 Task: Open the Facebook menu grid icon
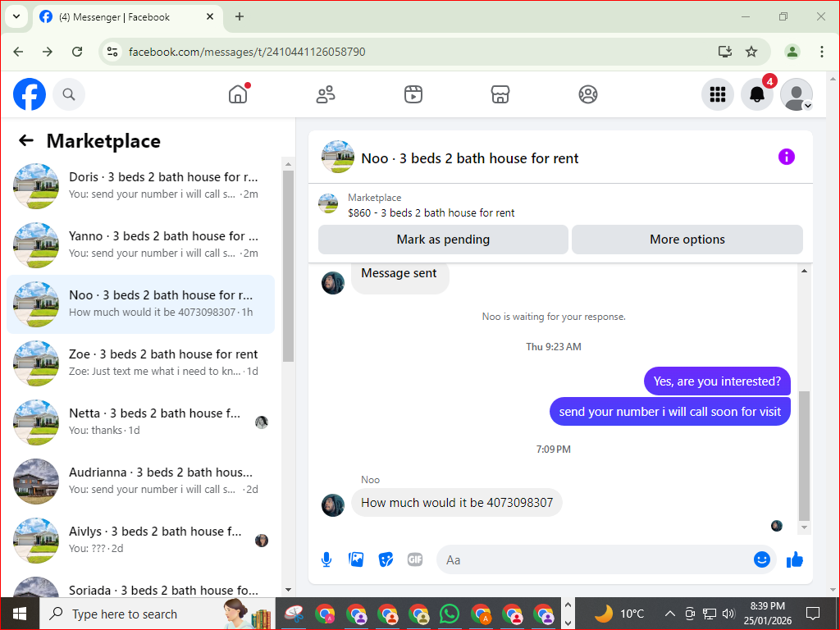717,95
